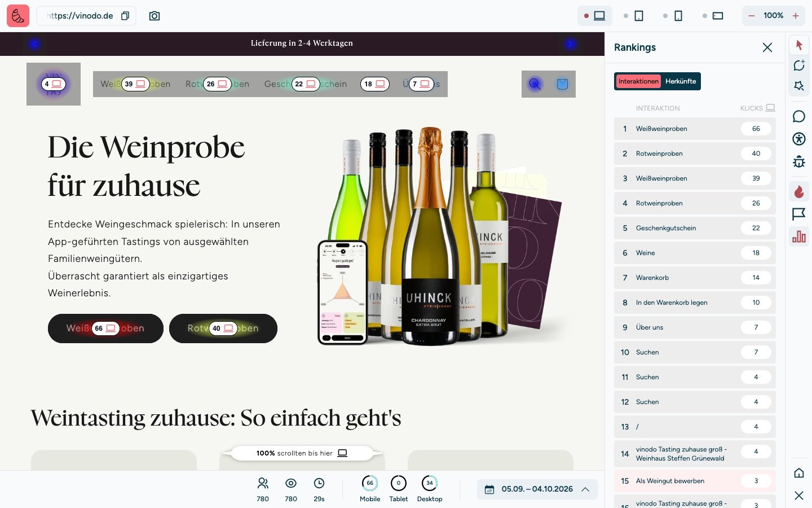Click the clock duration icon showing 29s
Image resolution: width=812 pixels, height=508 pixels.
pos(319,483)
